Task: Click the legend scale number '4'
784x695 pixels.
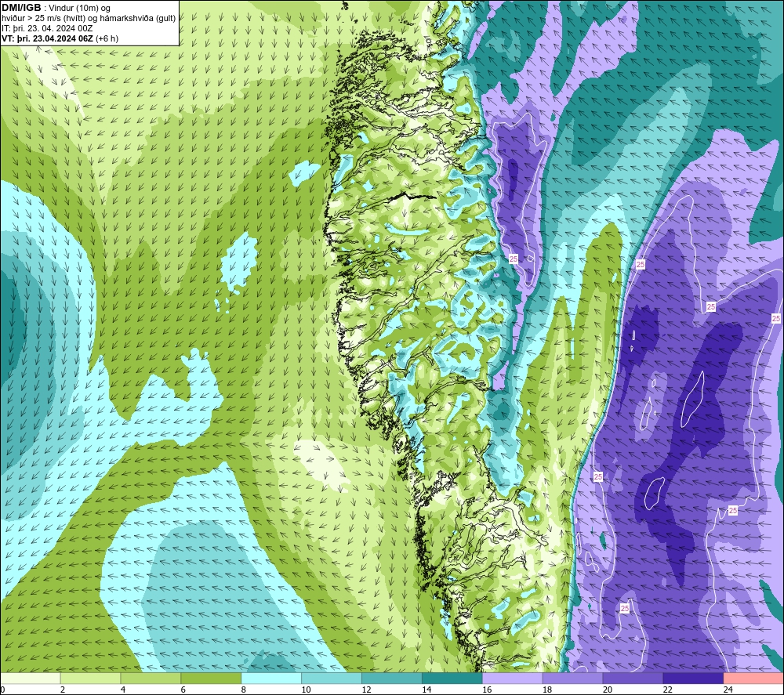Action: click(x=123, y=690)
